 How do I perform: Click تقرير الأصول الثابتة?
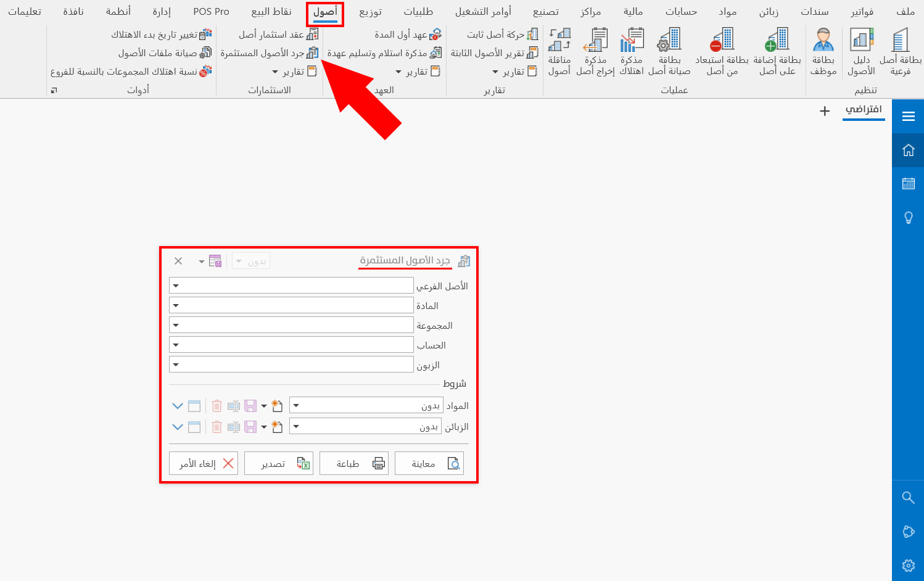click(x=495, y=53)
